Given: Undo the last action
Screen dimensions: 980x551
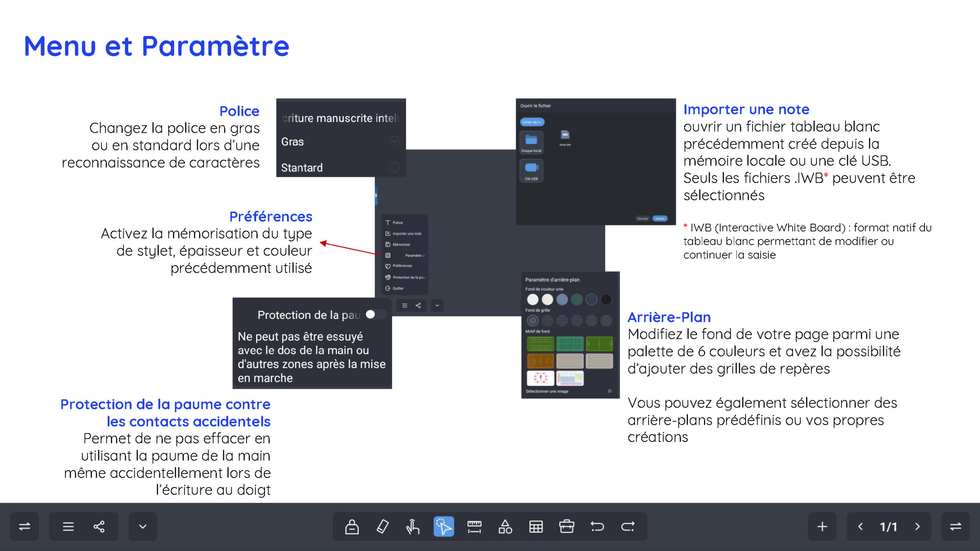Looking at the screenshot, I should coord(597,527).
